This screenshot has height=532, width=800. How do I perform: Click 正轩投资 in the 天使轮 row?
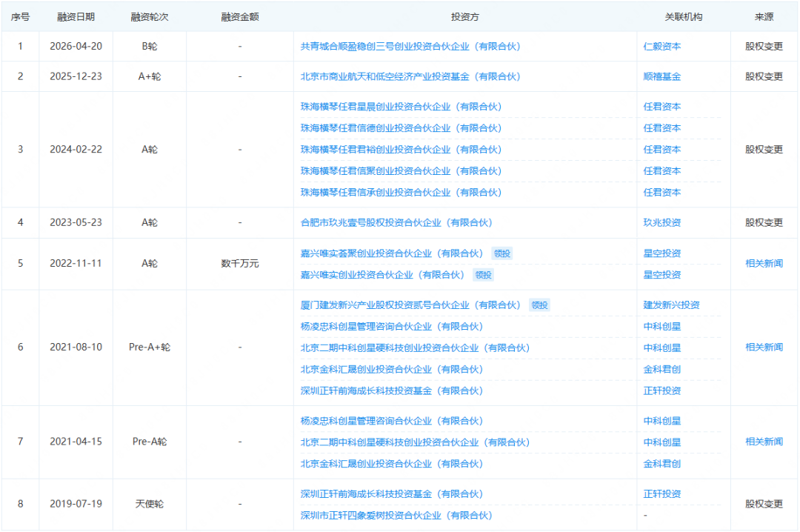[661, 494]
